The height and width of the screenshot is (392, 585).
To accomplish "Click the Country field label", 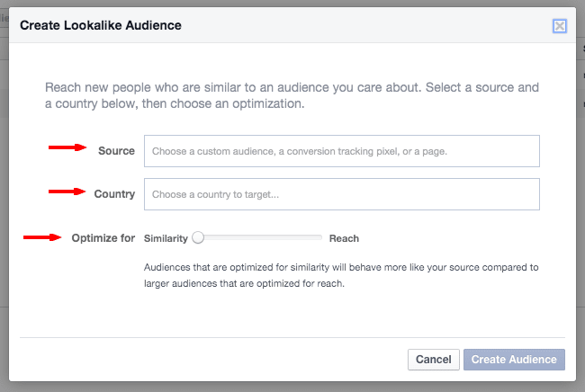I will point(114,194).
